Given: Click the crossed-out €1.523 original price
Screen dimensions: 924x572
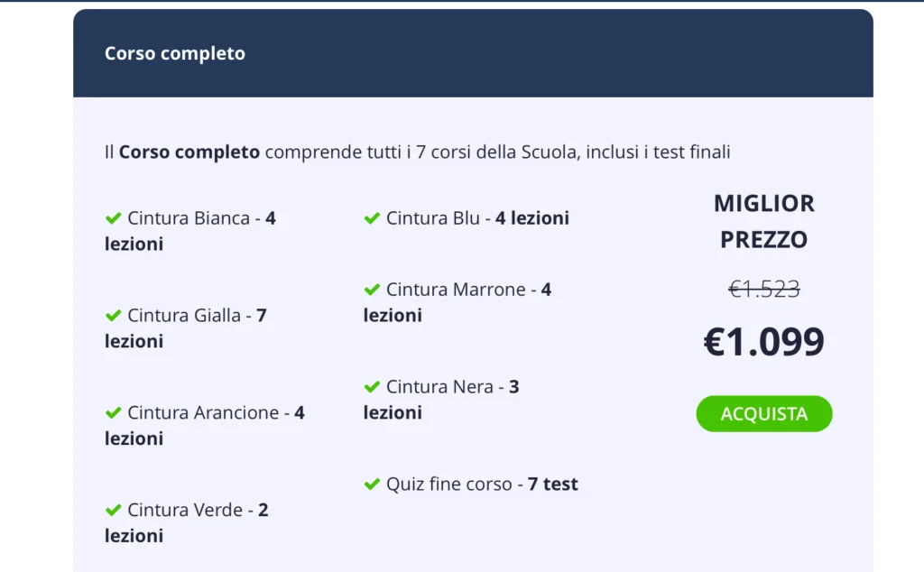Looking at the screenshot, I should coord(764,290).
